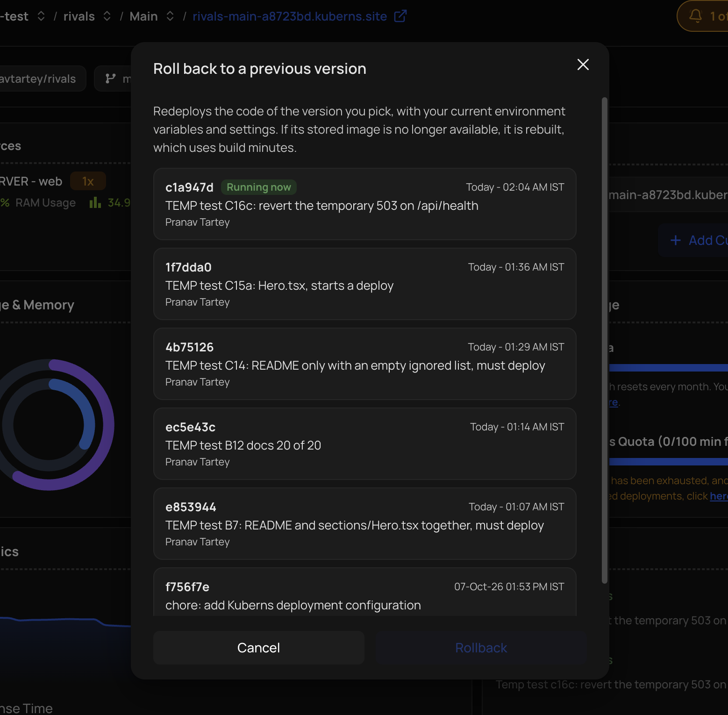Cancel the rollback dialog
This screenshot has width=728, height=715.
point(258,648)
